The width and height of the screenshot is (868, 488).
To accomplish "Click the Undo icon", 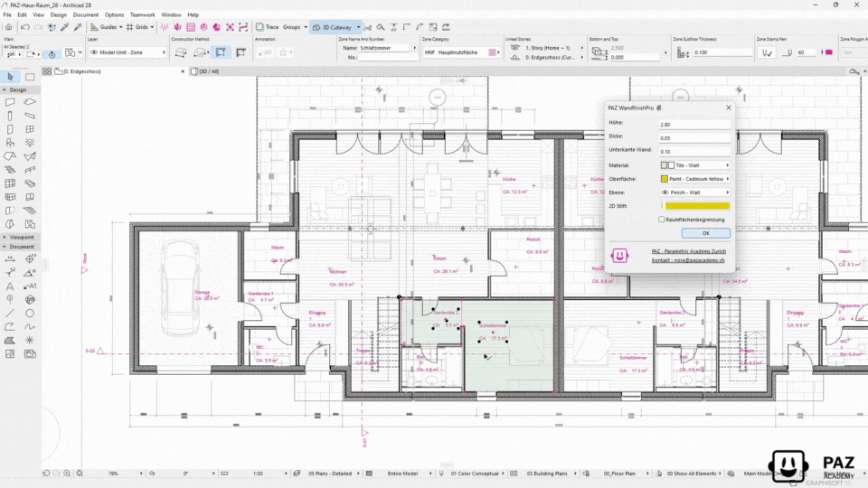I will pyautogui.click(x=25, y=27).
